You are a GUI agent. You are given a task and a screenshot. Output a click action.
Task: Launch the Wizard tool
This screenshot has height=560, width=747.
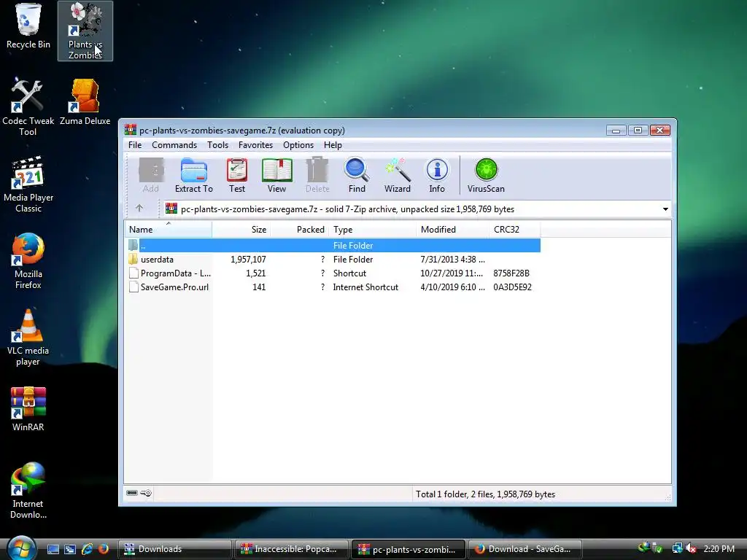point(398,175)
